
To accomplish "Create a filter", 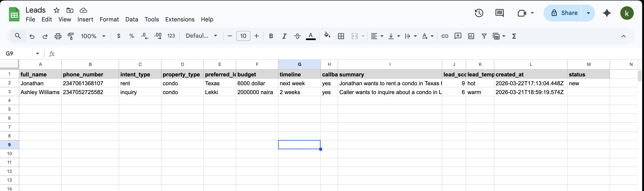I will pyautogui.click(x=484, y=36).
